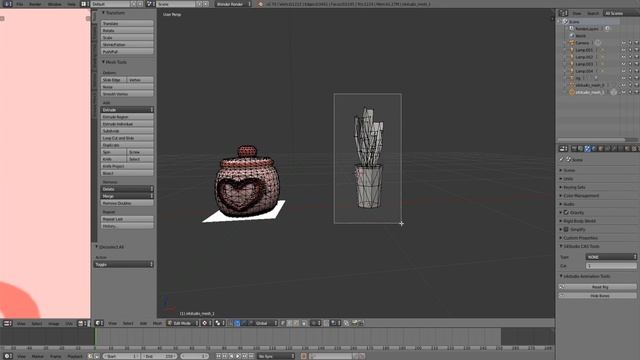Screen dimensions: 640x360
Task: Open the render engine dropdown Blender Render
Action: pos(233,4)
